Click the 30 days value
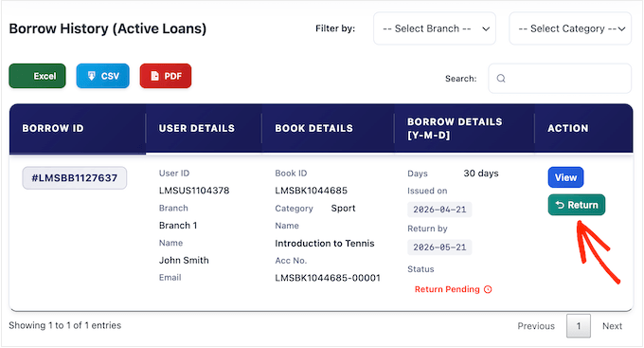 [x=481, y=174]
